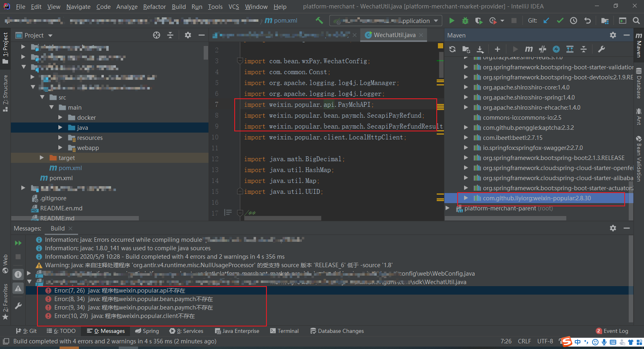The height and width of the screenshot is (349, 644).
Task: Add Maven project with plus icon
Action: 497,49
